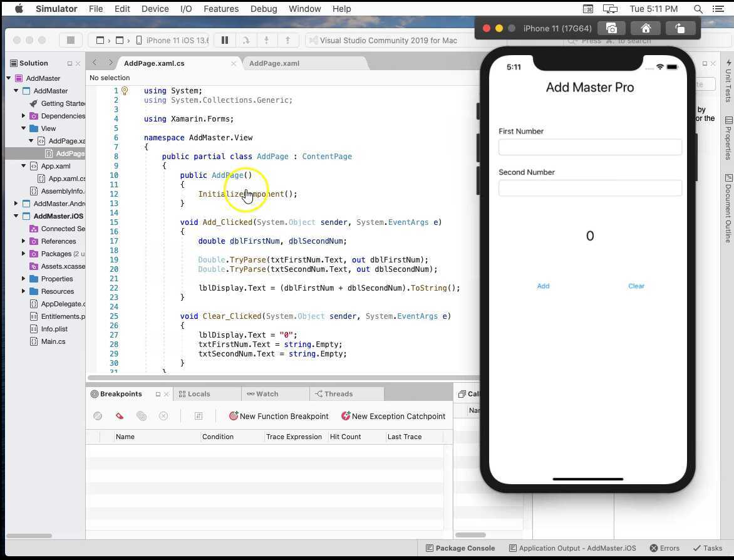Switch to the AddPage.xaml tab
Screen dimensions: 734x560
[274, 63]
